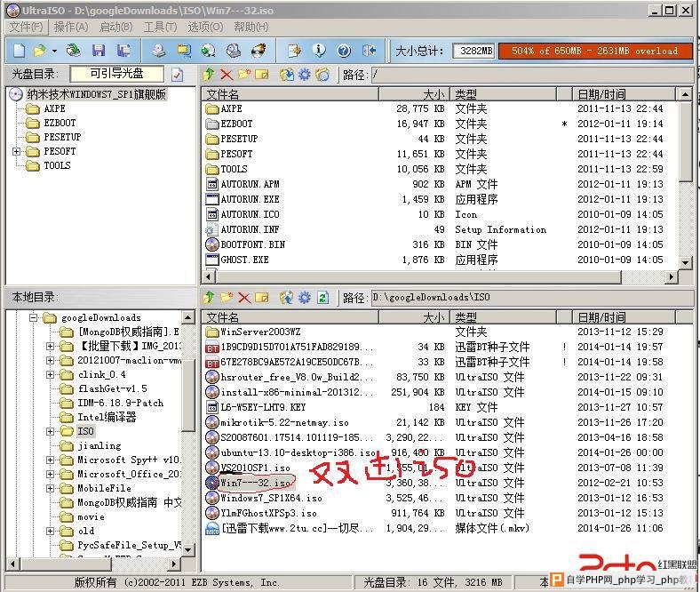Expand the clink_0.4 folder node
The width and height of the screenshot is (700, 592).
pyautogui.click(x=50, y=374)
